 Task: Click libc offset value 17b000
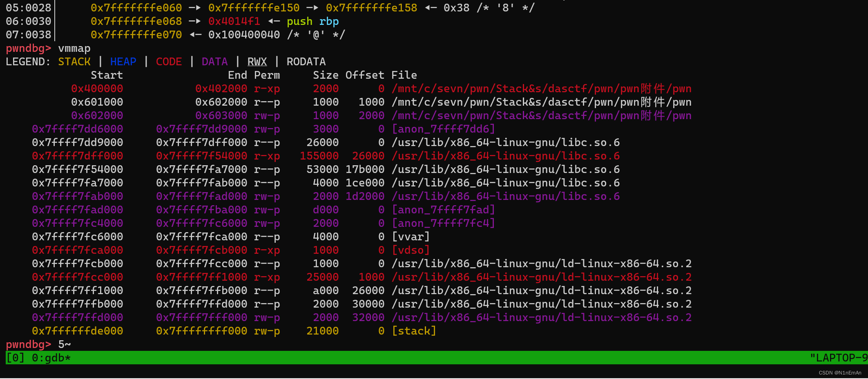tap(365, 169)
